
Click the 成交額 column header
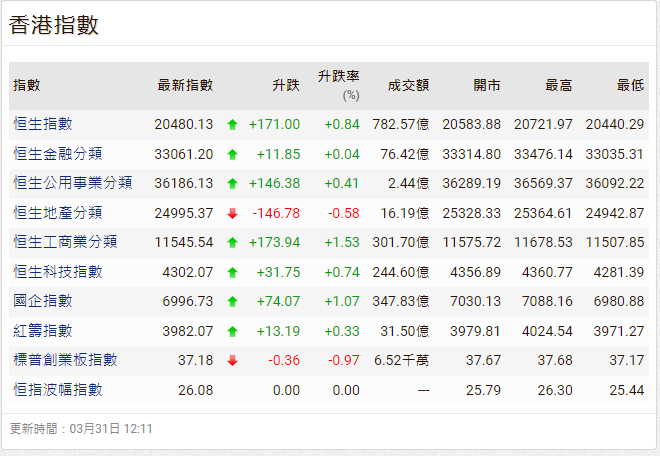pyautogui.click(x=408, y=86)
